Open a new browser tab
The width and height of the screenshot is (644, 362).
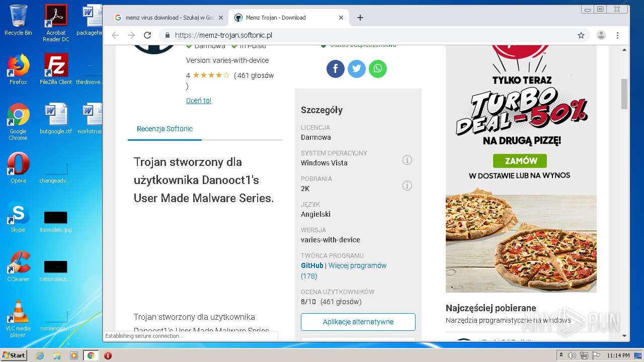[x=360, y=18]
